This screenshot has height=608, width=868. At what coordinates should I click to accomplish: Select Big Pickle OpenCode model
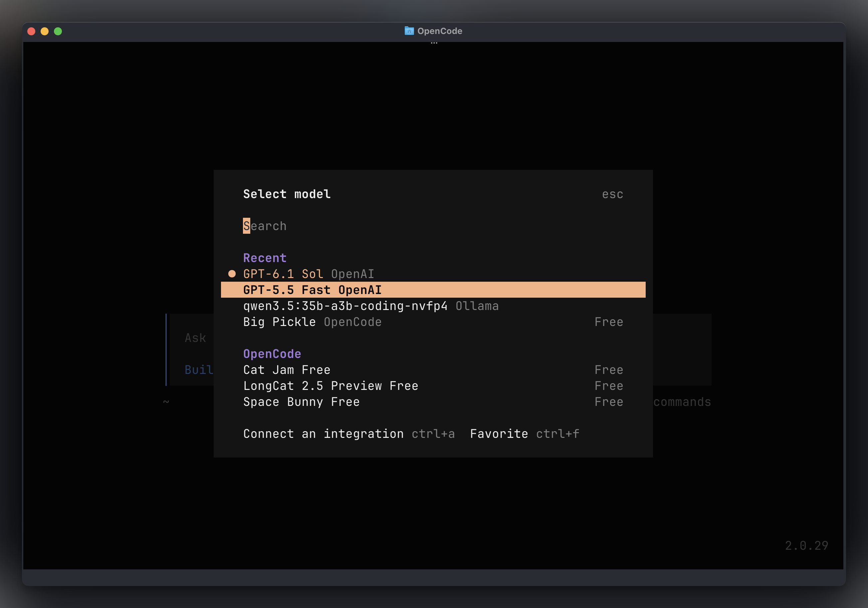433,322
